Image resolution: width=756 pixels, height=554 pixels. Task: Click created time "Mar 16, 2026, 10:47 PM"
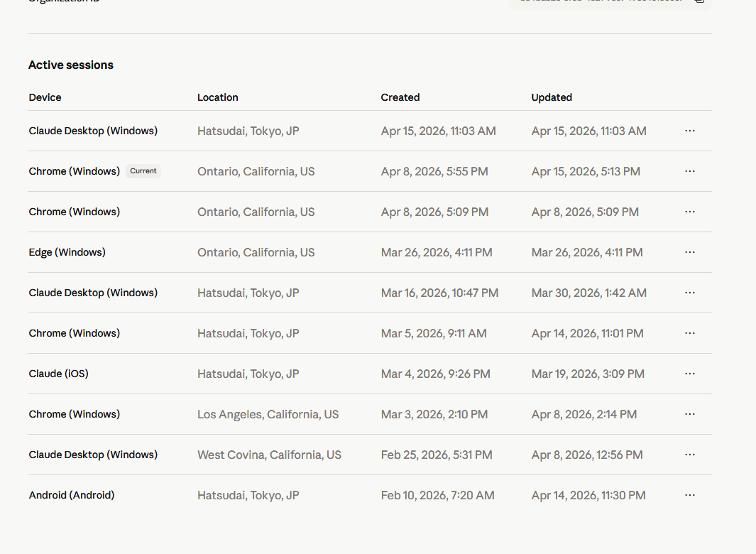pos(439,293)
